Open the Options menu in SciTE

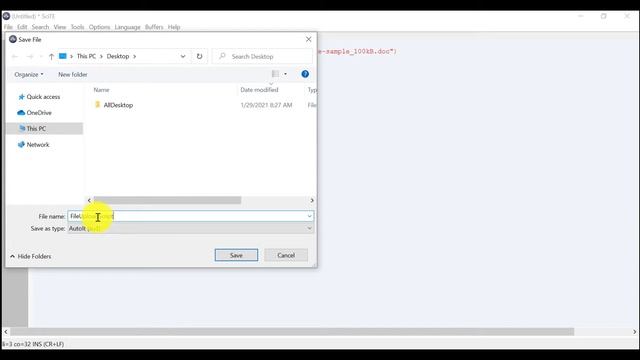(100, 27)
